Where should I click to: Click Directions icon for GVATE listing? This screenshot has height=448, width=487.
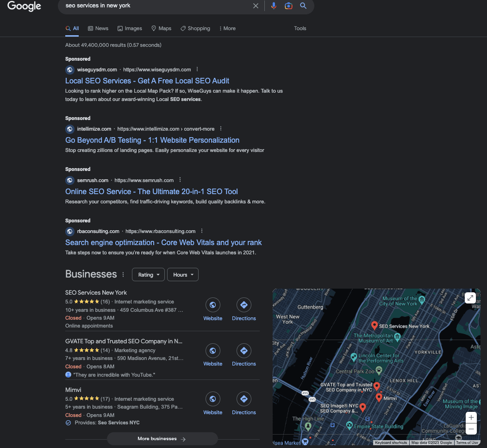244,351
